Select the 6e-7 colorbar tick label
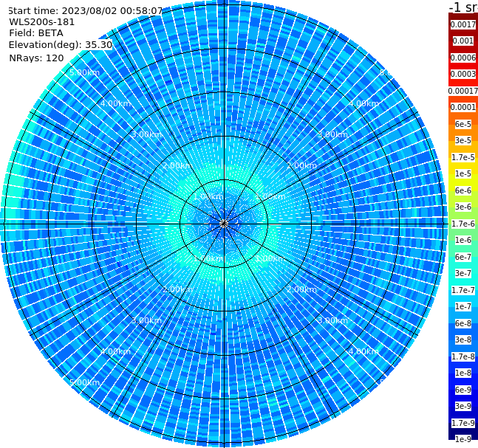 coord(463,257)
